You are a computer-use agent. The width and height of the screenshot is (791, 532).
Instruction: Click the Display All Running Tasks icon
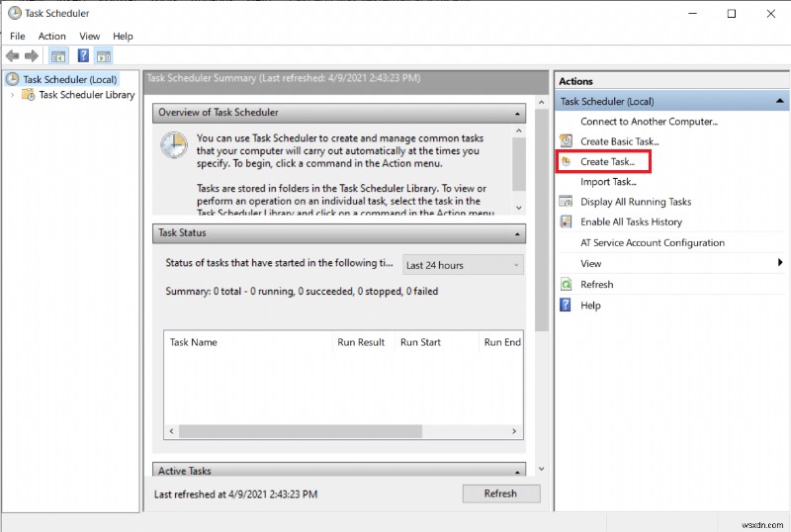click(566, 202)
